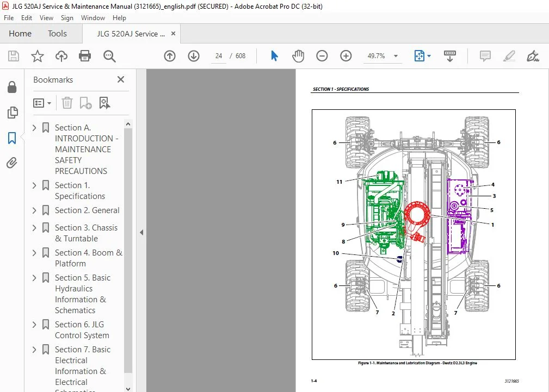Select the JLG 520AJ Service document tab
Viewport: 549px width, 392px height.
point(131,34)
